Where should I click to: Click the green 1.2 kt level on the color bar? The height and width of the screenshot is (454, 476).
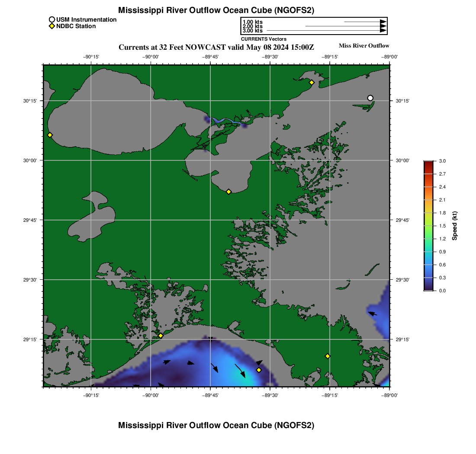428,239
